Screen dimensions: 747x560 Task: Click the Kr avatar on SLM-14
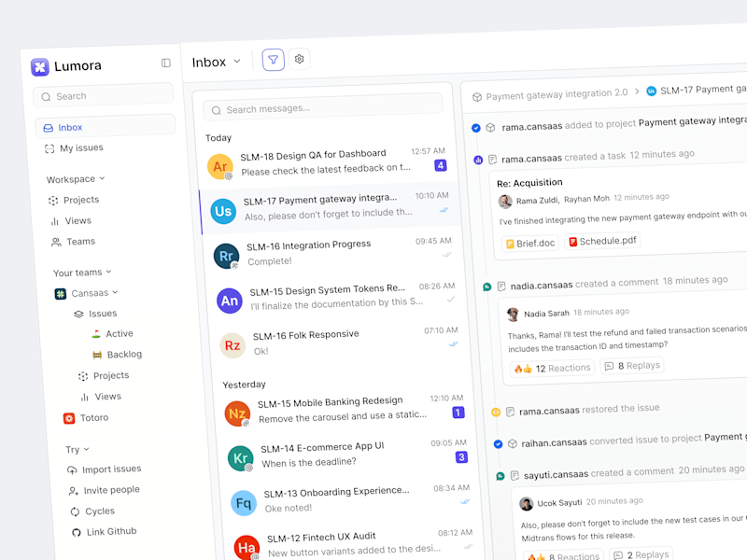click(x=241, y=458)
